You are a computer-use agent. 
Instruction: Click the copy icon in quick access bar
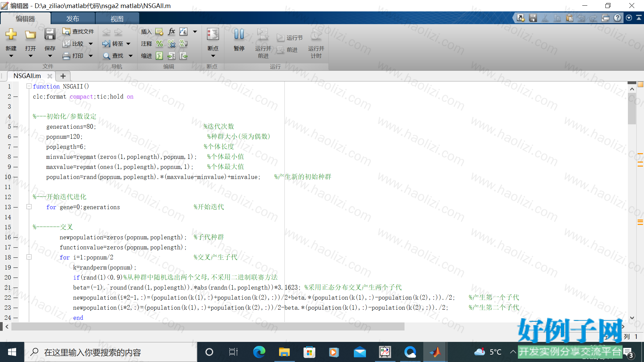tap(557, 18)
